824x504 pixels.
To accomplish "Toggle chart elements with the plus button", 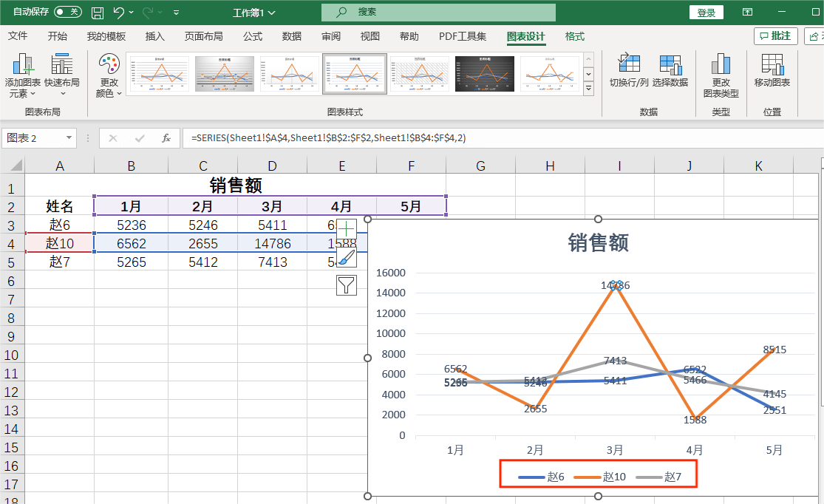I will (346, 228).
